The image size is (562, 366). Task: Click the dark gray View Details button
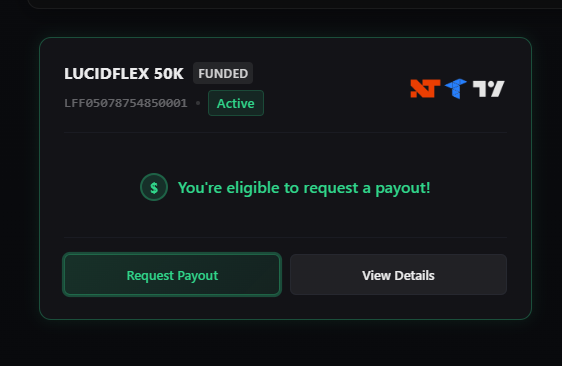(x=398, y=275)
